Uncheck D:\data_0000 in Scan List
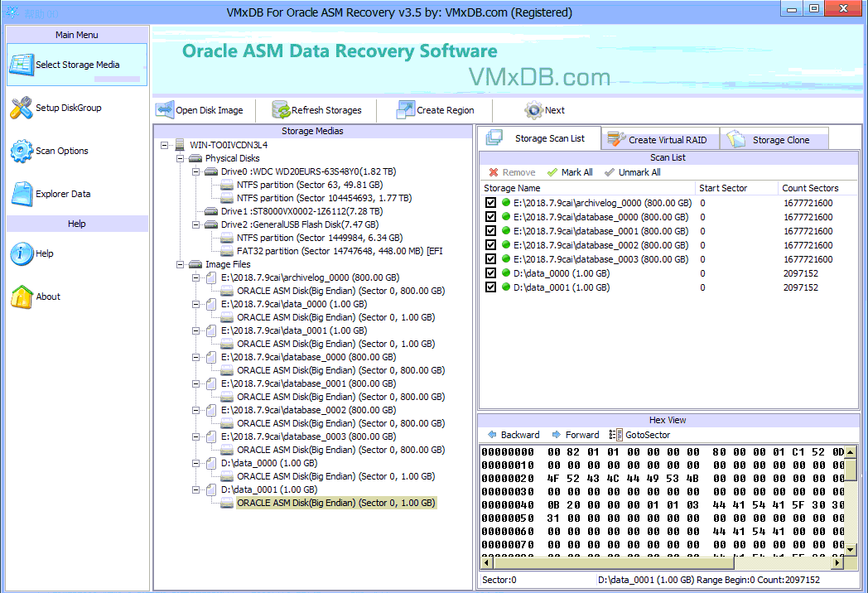 pyautogui.click(x=490, y=273)
